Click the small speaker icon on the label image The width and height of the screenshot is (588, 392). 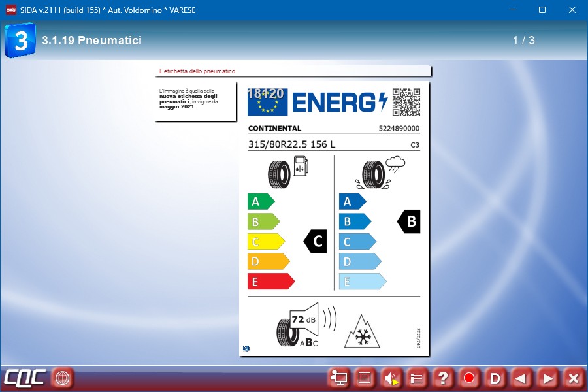[x=246, y=349]
